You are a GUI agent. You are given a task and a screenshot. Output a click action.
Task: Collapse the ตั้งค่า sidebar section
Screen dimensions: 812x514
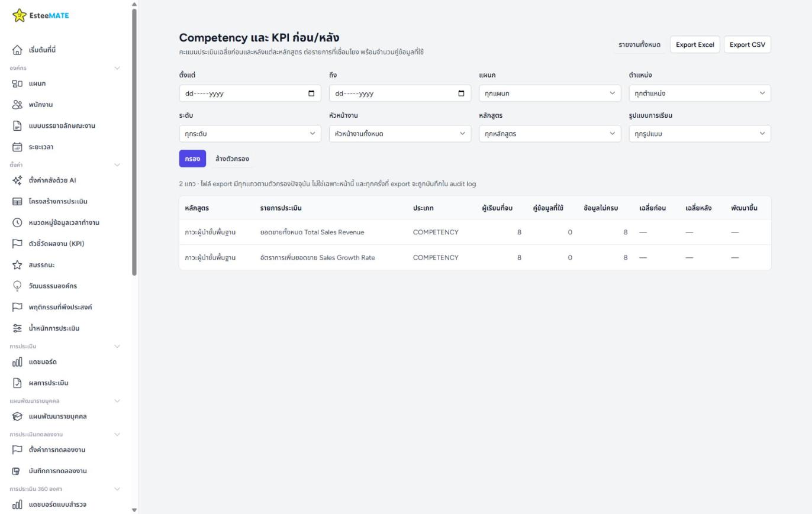coord(117,165)
